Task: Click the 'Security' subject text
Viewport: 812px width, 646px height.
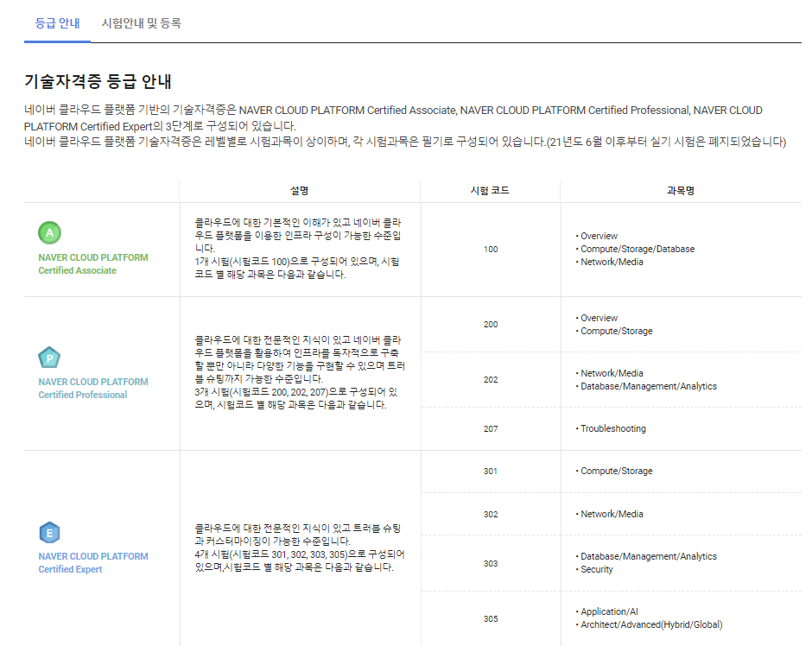Action: coord(597,569)
